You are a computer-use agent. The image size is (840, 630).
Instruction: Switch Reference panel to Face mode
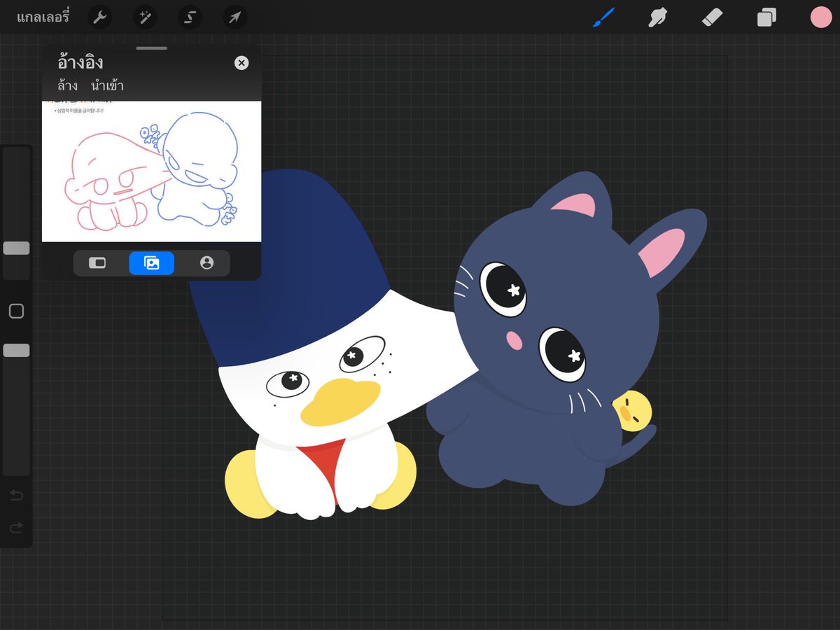[206, 262]
